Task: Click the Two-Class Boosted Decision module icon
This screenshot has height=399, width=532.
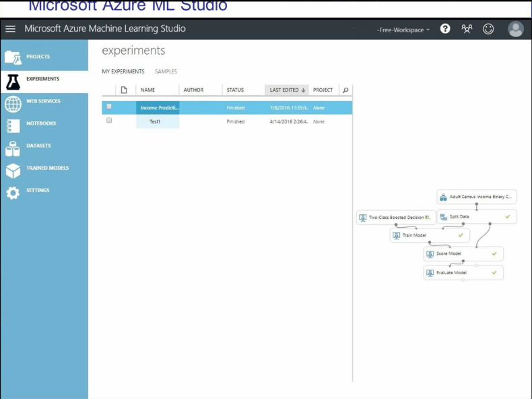Action: [x=363, y=218]
